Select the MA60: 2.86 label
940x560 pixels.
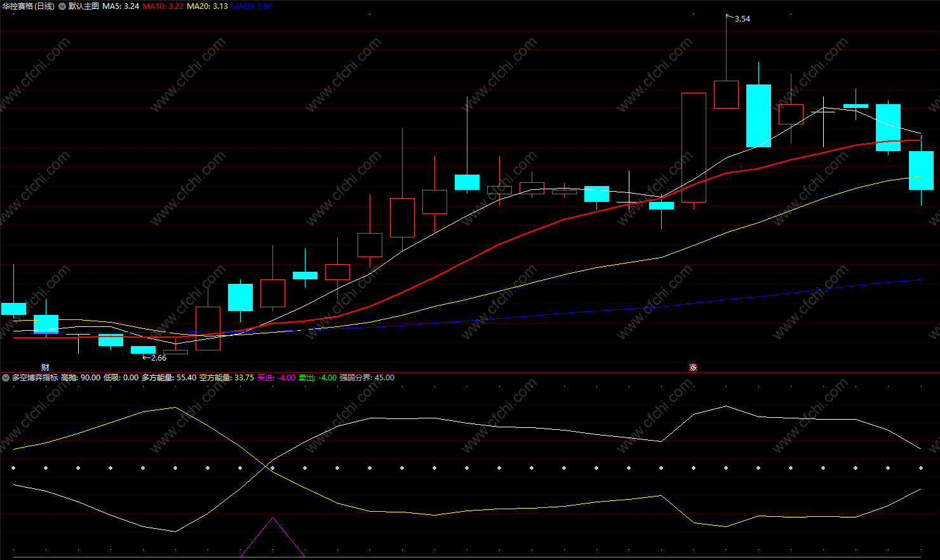click(x=252, y=6)
